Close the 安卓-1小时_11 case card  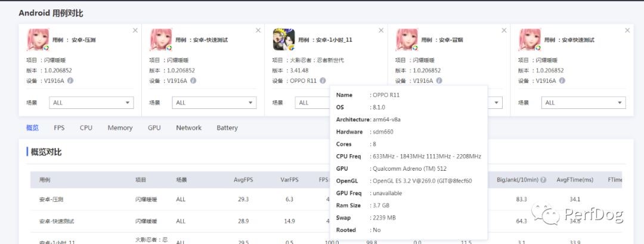(381, 30)
